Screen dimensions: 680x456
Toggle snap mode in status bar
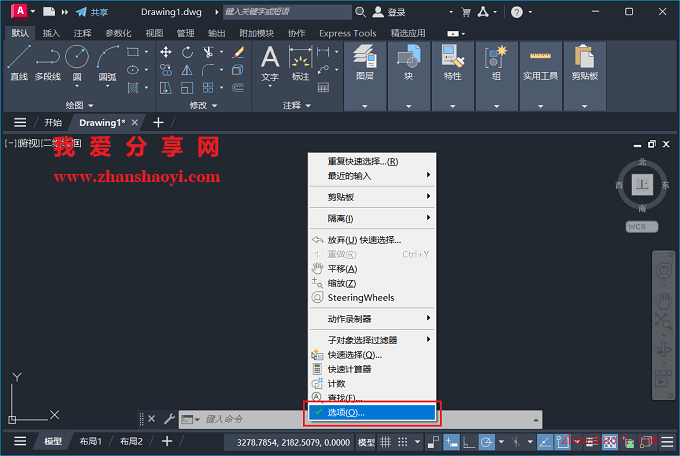pyautogui.click(x=403, y=442)
